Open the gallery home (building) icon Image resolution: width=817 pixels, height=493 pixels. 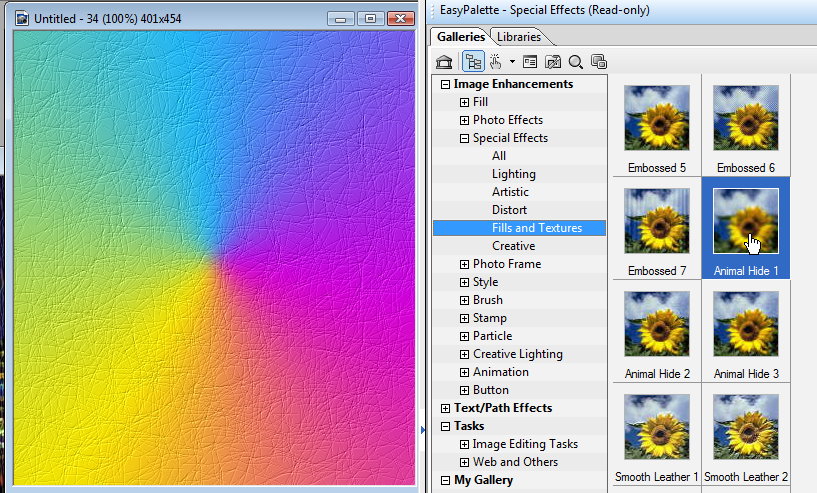[x=444, y=62]
